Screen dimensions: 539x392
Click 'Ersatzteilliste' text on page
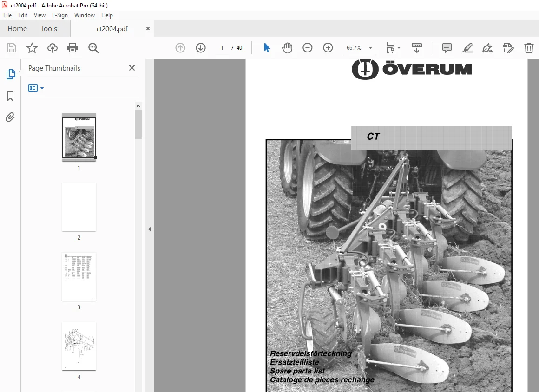click(x=294, y=362)
